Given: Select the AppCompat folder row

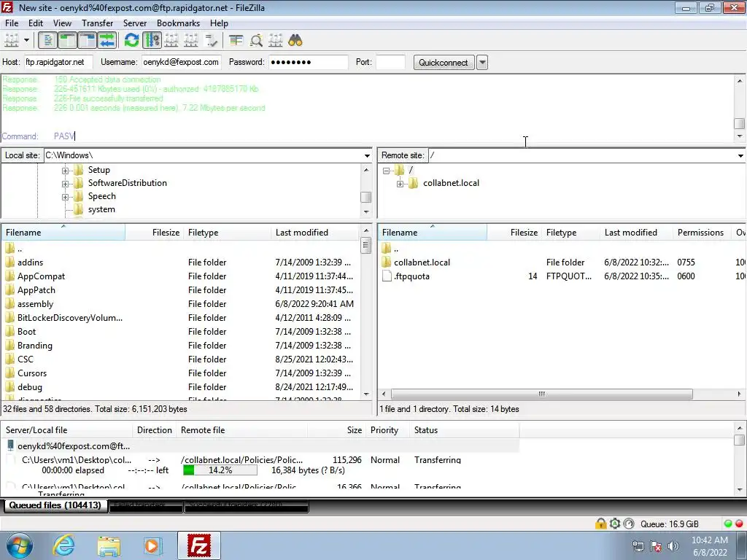Looking at the screenshot, I should (x=181, y=276).
